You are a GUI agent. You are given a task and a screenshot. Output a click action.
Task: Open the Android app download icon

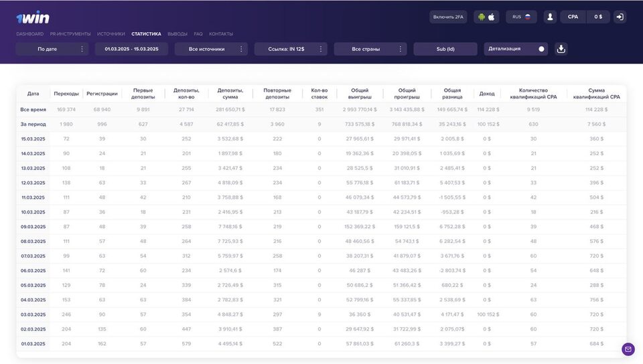tap(481, 17)
